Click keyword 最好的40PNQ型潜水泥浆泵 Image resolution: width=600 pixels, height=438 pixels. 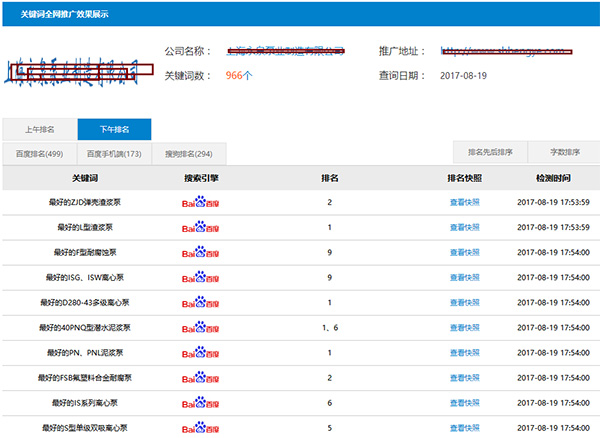[x=85, y=327]
